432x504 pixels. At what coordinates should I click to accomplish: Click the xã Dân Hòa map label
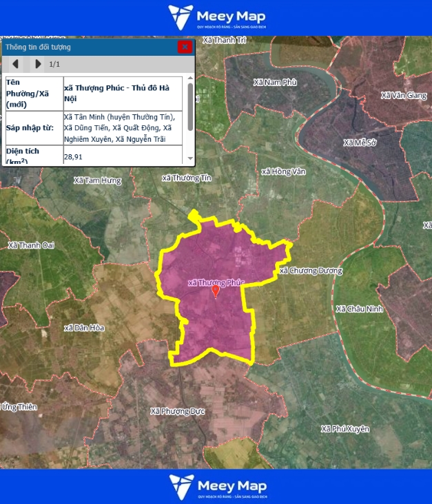(x=84, y=328)
